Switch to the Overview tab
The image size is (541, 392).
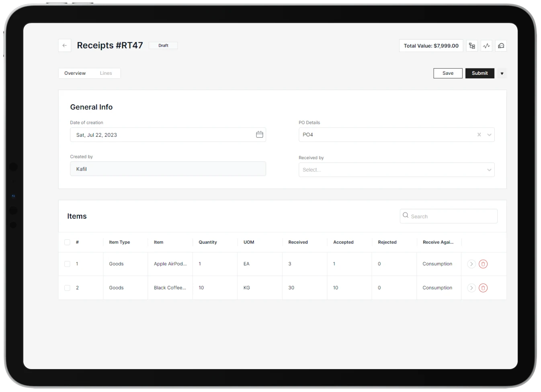tap(75, 73)
